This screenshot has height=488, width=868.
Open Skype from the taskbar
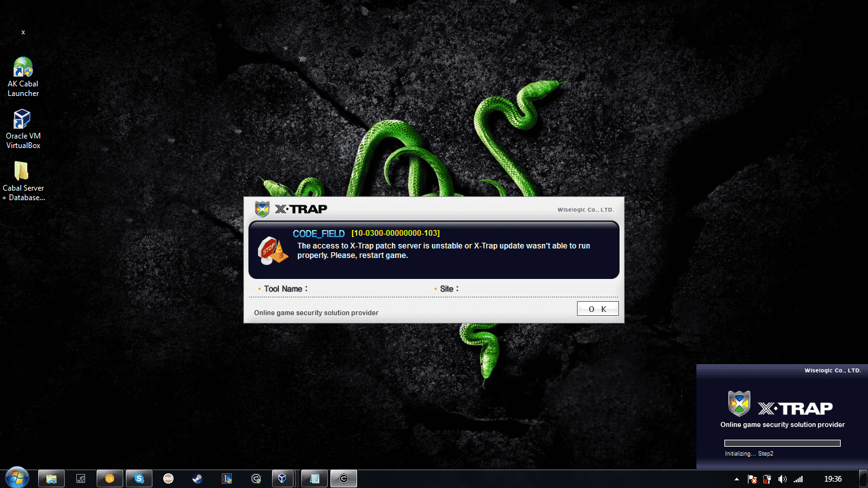(139, 478)
